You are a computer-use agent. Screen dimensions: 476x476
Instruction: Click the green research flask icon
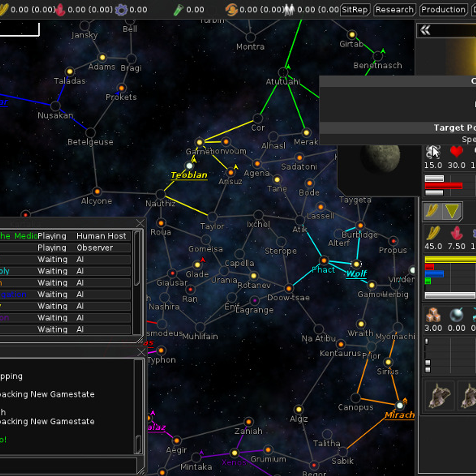(x=178, y=10)
